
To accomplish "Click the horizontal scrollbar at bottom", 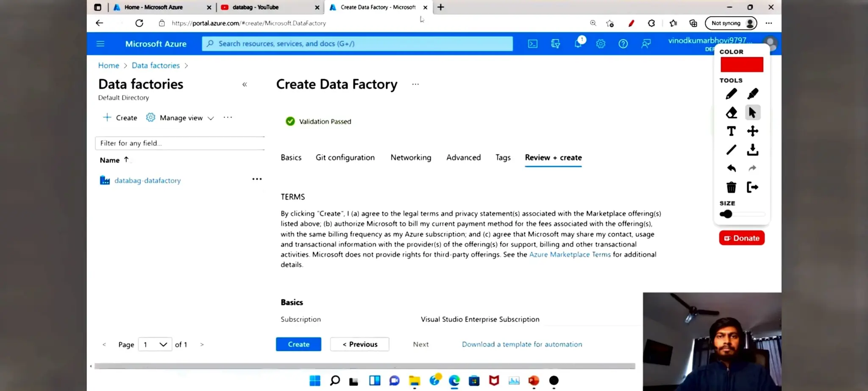I will point(364,366).
